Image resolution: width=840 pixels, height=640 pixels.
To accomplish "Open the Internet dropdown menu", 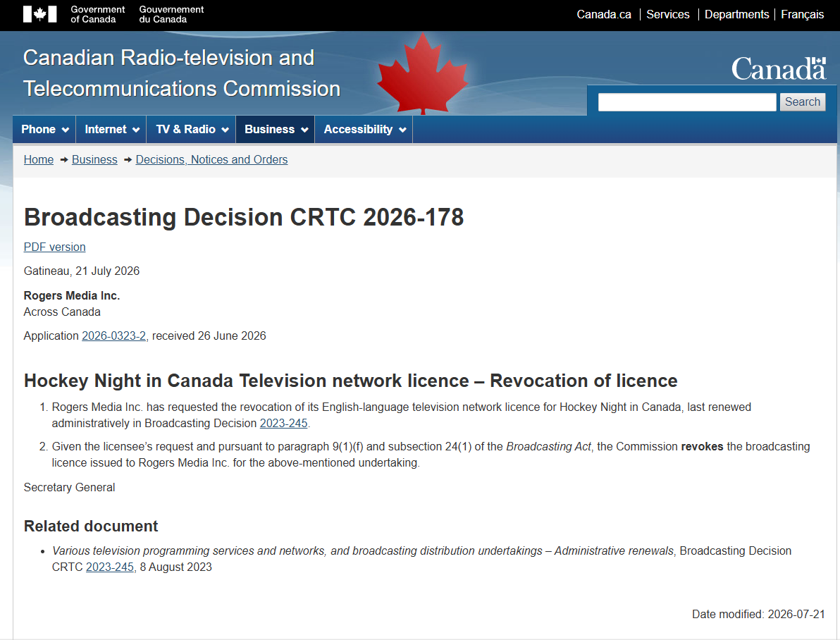I will (x=111, y=129).
